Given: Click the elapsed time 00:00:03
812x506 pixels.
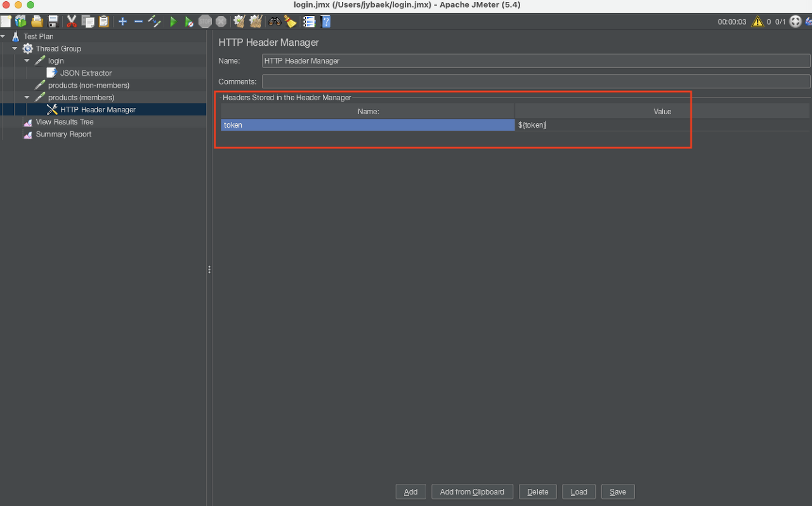Looking at the screenshot, I should pyautogui.click(x=732, y=22).
